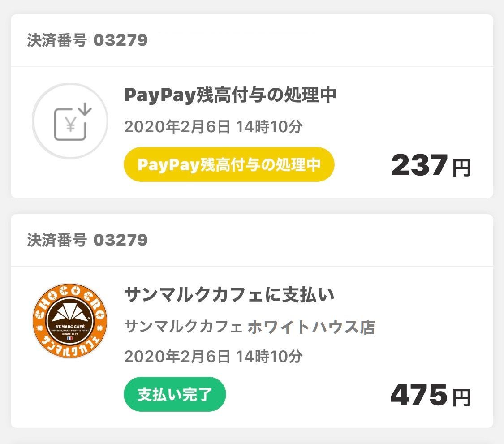Open the bold PayPay残高付与の処理中 heading
Screen dimensions: 504x444
pyautogui.click(x=230, y=95)
